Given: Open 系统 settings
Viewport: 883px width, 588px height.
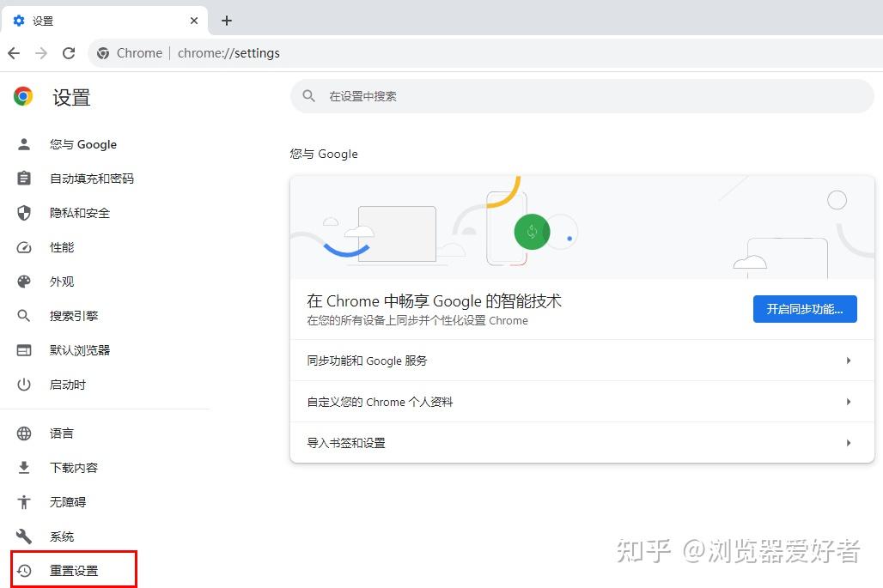Looking at the screenshot, I should click(x=62, y=536).
